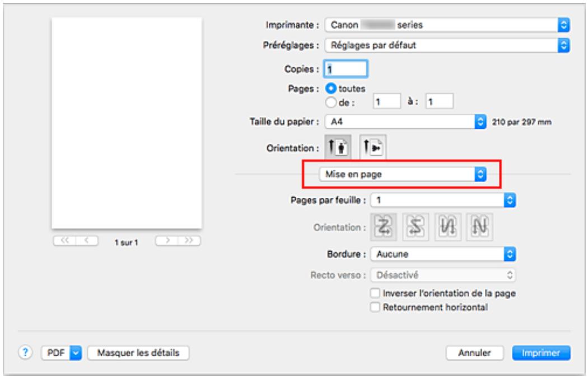
Task: Click the blank page preview
Action: pos(127,123)
